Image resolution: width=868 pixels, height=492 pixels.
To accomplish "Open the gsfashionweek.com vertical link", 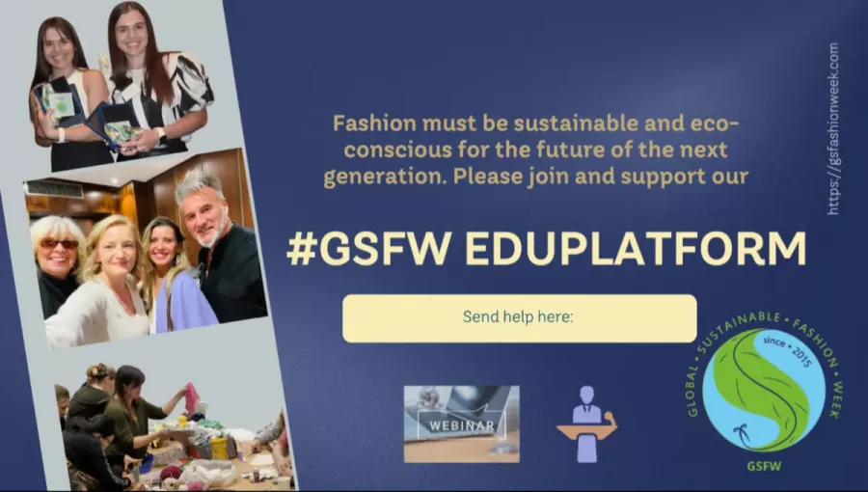I will point(833,128).
